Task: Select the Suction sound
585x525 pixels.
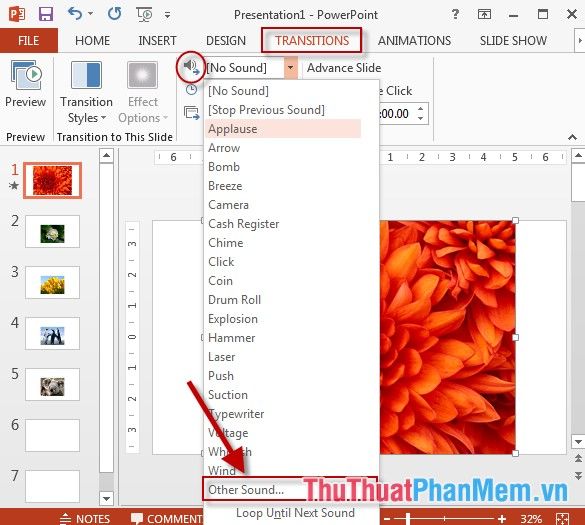Action: (x=283, y=395)
